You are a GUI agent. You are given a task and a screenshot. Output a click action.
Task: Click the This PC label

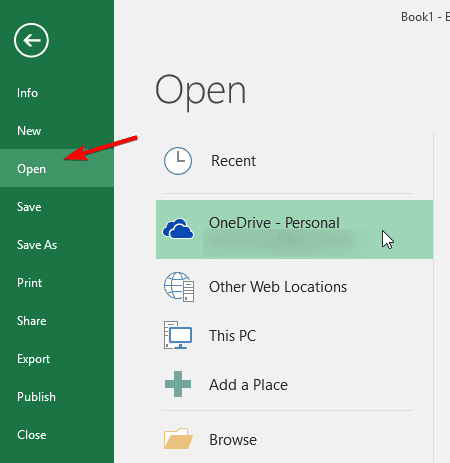(232, 335)
